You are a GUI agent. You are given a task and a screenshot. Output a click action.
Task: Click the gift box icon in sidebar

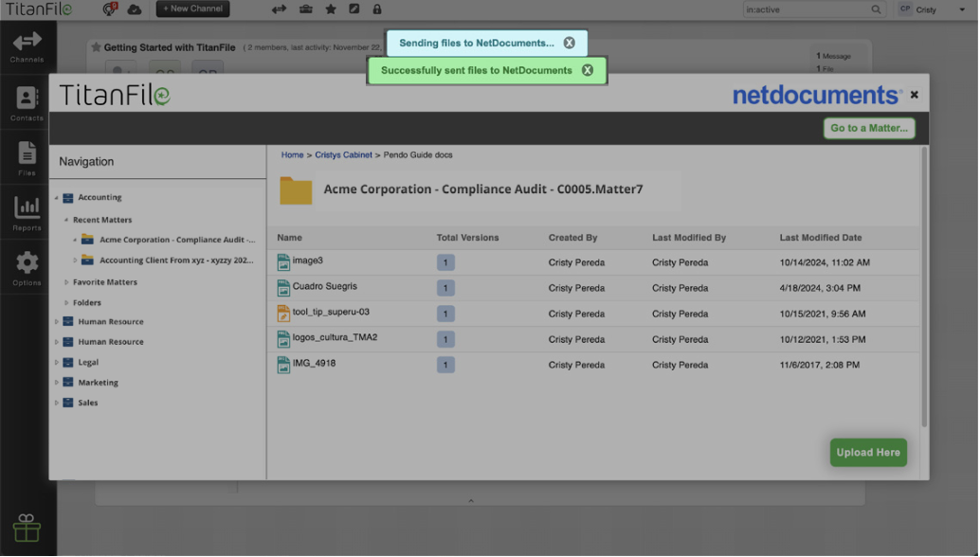(27, 528)
